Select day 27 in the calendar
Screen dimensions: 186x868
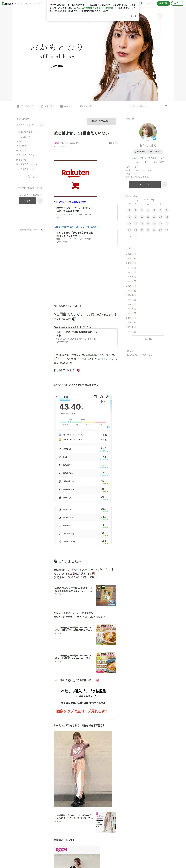160,230
